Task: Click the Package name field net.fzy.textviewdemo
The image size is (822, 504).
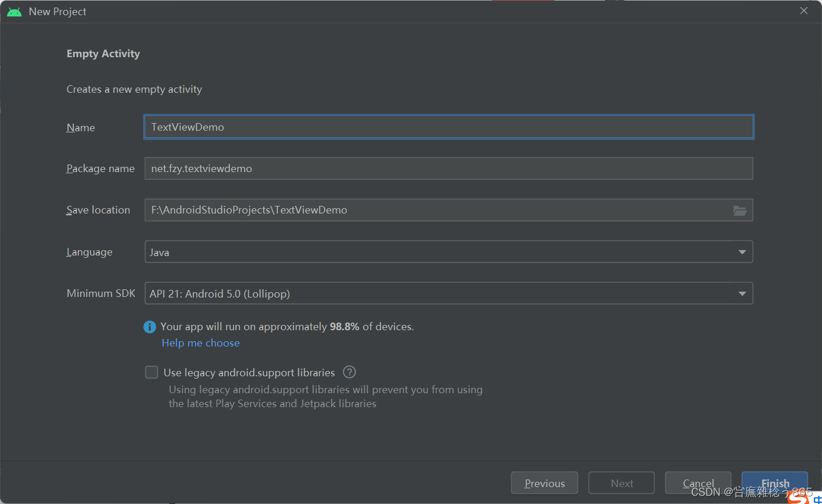Action: pos(448,169)
